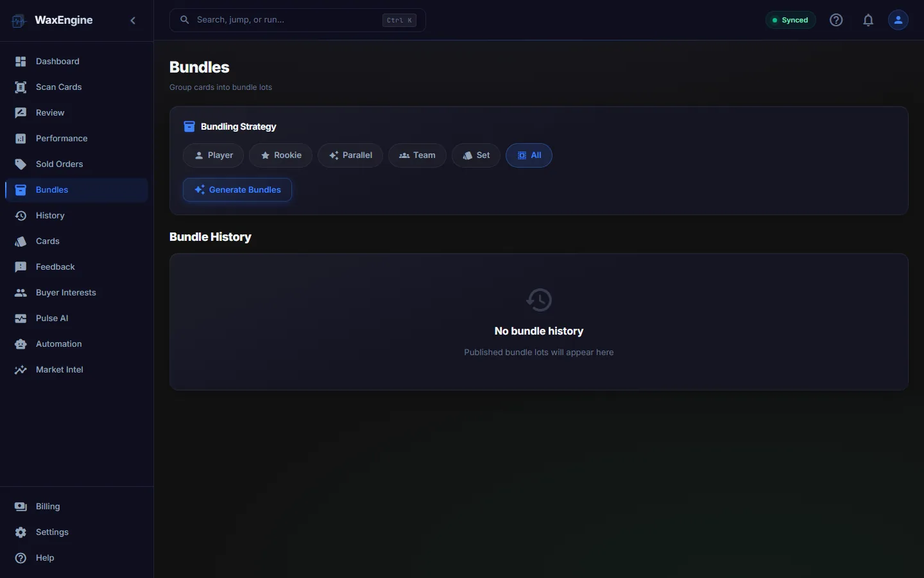Screen dimensions: 924x578
Task: Select the Rookie bundling strategy
Action: point(280,155)
